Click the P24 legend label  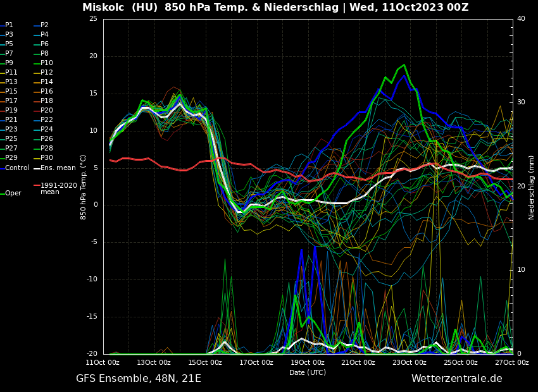pos(46,130)
